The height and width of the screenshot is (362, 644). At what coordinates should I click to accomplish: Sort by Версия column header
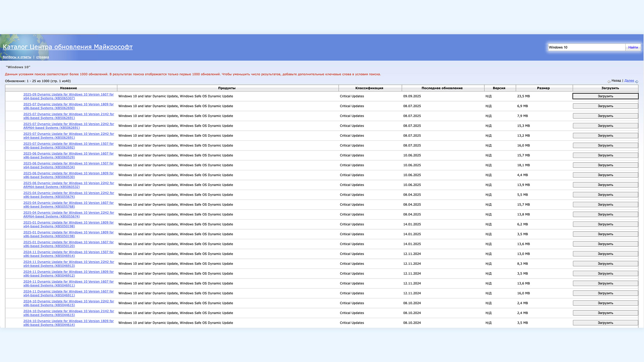point(499,88)
